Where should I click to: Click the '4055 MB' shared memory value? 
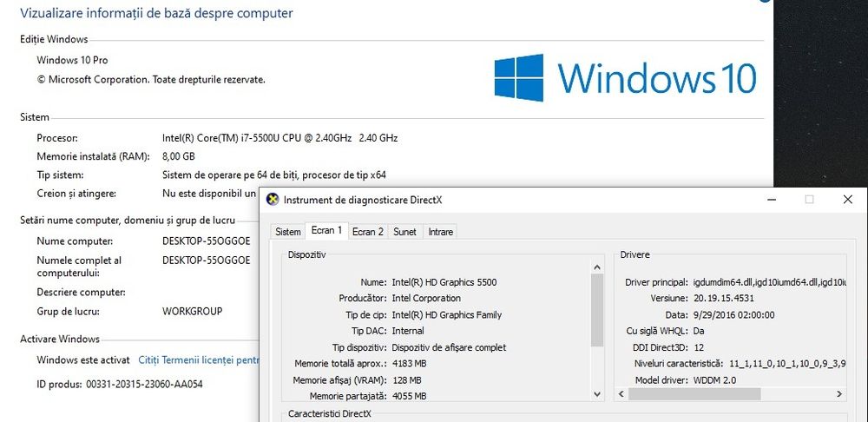[409, 396]
